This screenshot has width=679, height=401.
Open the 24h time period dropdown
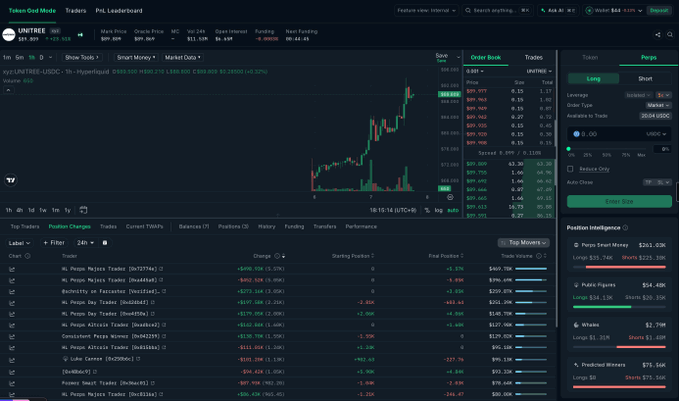[x=85, y=243]
